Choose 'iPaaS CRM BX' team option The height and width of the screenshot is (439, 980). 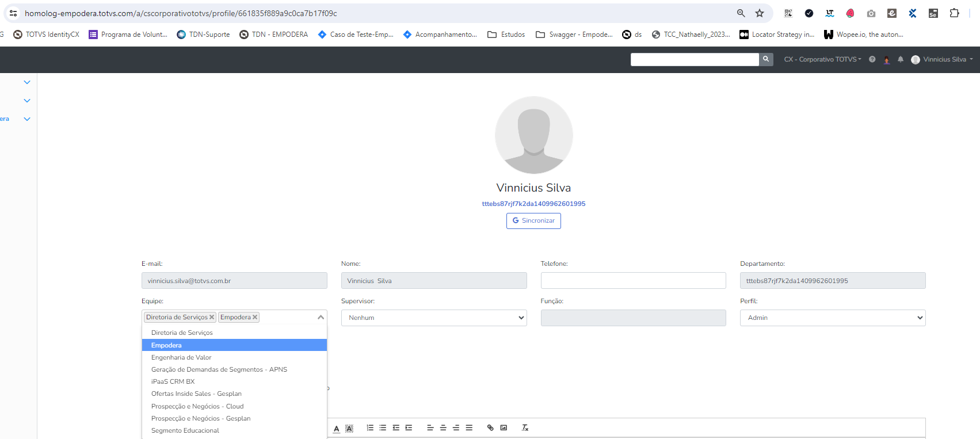point(234,381)
